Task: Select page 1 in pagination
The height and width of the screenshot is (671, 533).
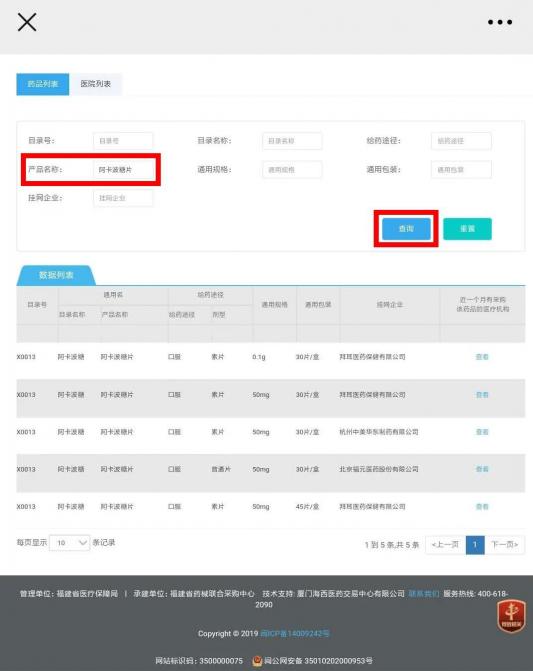Action: (x=475, y=544)
